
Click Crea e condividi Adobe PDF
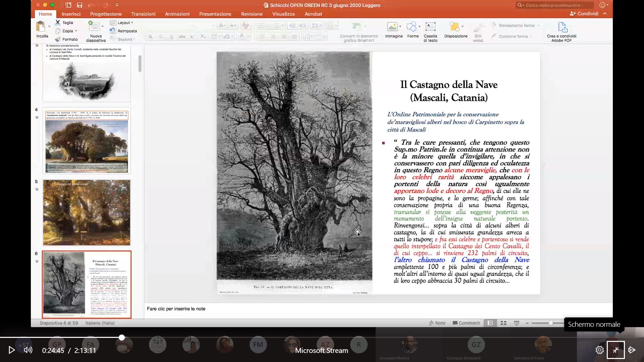pos(562,27)
